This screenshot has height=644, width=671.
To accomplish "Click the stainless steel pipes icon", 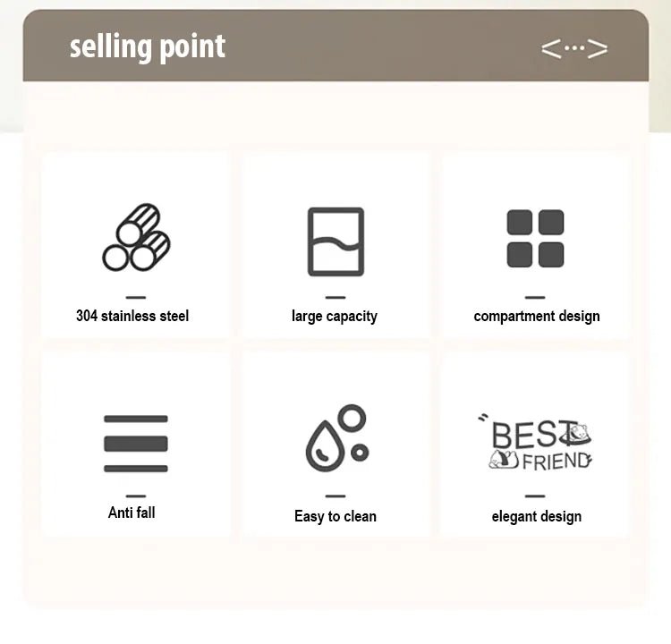I will [136, 238].
